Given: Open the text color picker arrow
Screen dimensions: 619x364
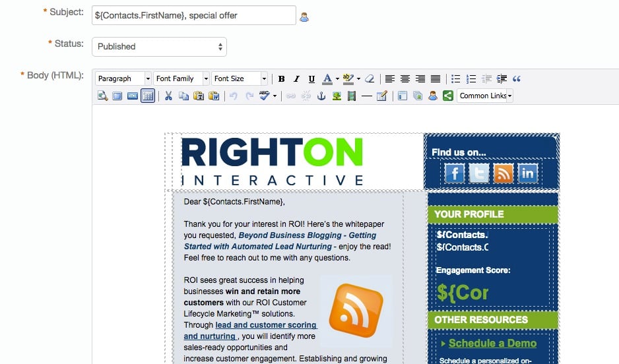Looking at the screenshot, I should point(337,78).
